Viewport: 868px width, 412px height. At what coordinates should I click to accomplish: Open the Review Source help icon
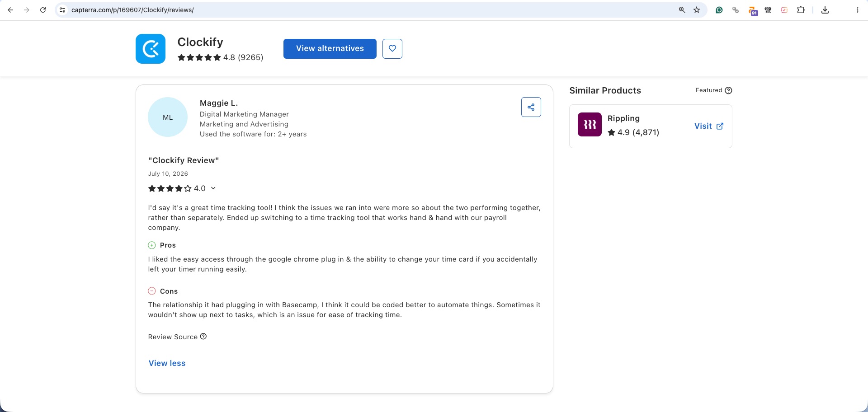point(203,336)
